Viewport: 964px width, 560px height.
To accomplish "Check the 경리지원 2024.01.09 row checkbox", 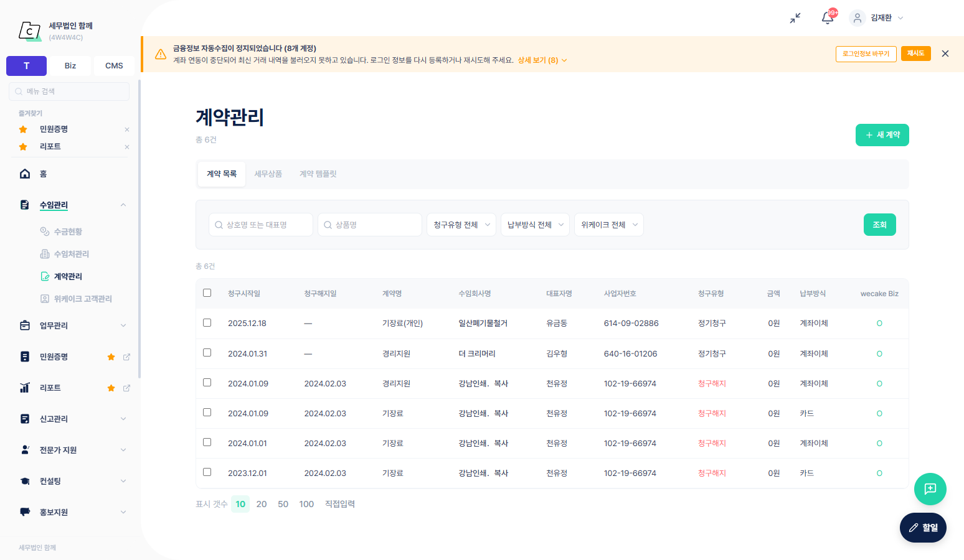I will coord(207,383).
